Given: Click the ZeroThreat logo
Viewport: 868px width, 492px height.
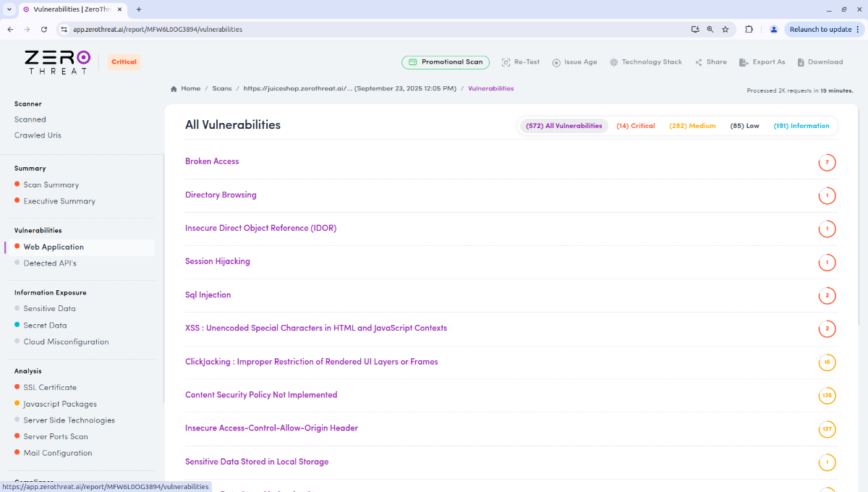Looking at the screenshot, I should tap(57, 61).
